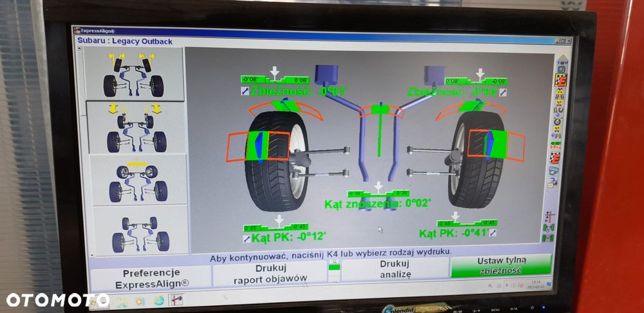Image resolution: width=644 pixels, height=313 pixels.
Task: Click left camber bar graph above Kąt PK -0°12'
Action: tap(276, 227)
